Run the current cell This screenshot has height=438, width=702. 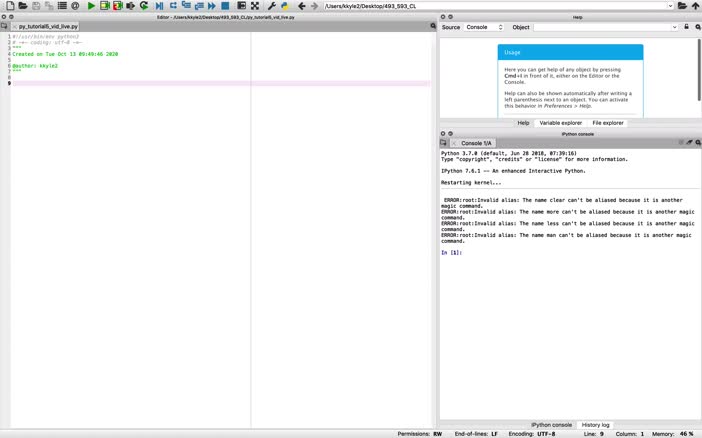pos(105,6)
